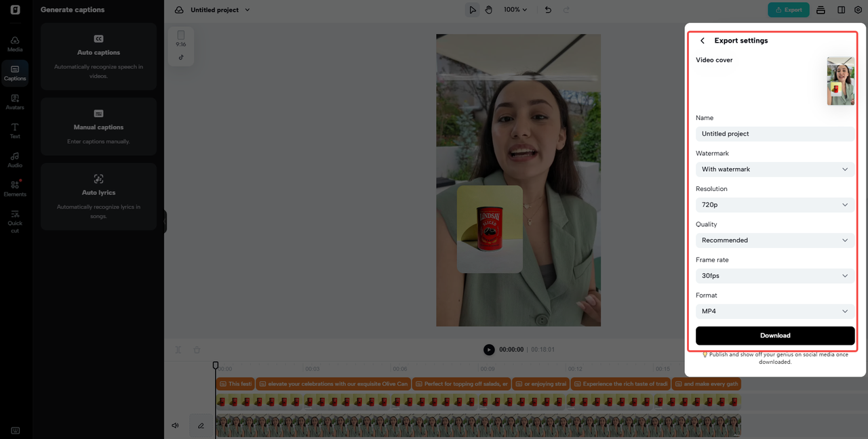This screenshot has height=439, width=868.
Task: Switch to the Avatars panel
Action: point(14,101)
